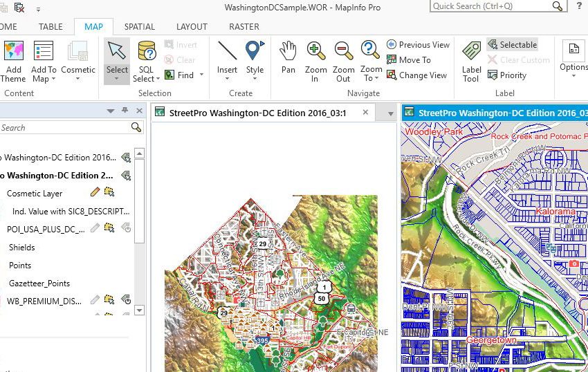Open the Change View command
The image size is (588, 372).
416,75
